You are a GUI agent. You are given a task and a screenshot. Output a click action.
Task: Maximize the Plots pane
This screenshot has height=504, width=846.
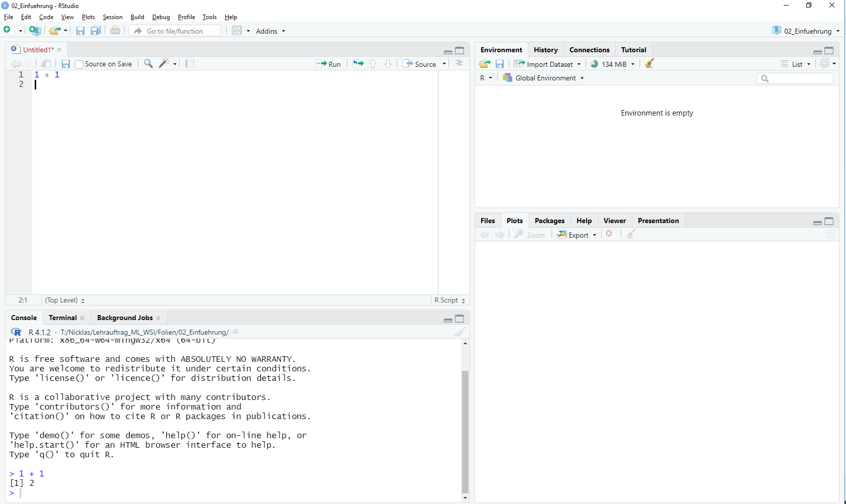(x=829, y=221)
